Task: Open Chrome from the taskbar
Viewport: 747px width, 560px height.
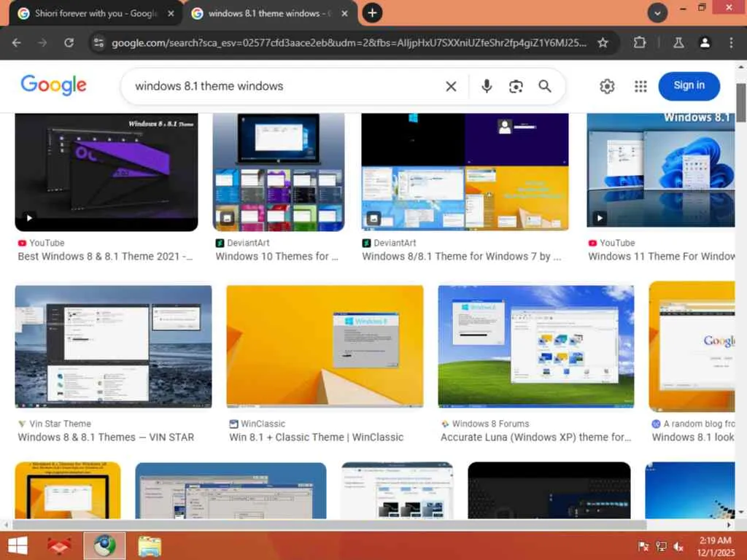Action: pos(104,545)
